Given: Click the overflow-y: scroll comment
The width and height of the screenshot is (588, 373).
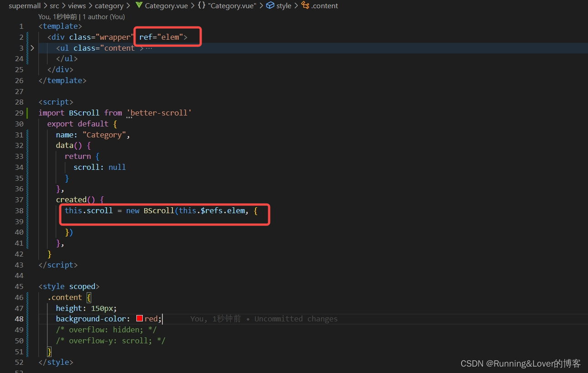Looking at the screenshot, I should tap(110, 341).
